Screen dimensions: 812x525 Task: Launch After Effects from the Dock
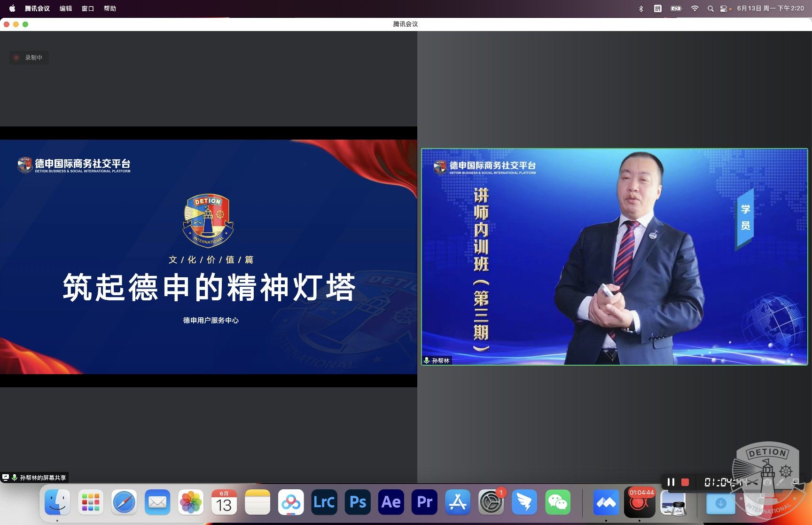(391, 502)
